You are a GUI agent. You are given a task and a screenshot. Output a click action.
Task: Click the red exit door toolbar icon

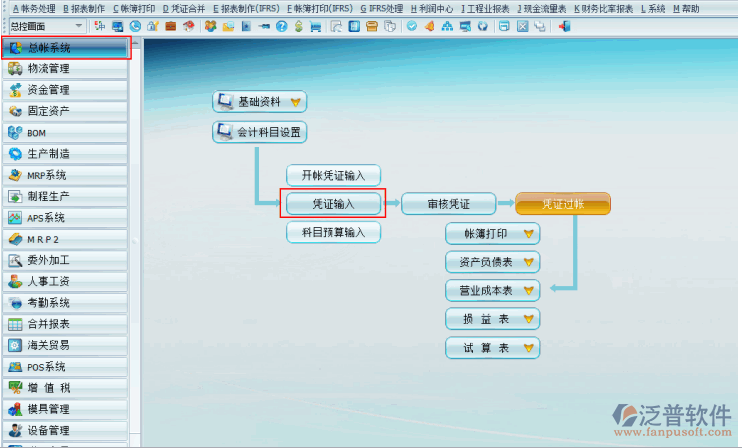565,26
